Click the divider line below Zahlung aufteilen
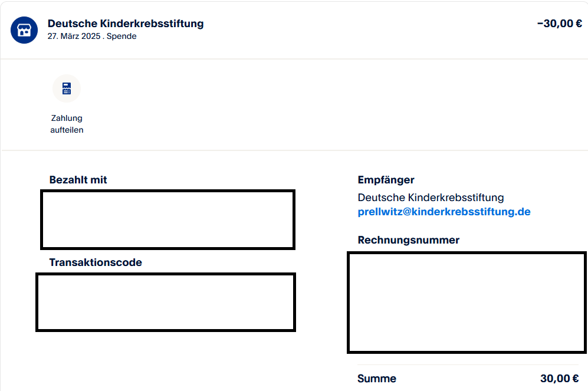The image size is (588, 391). [x=294, y=150]
